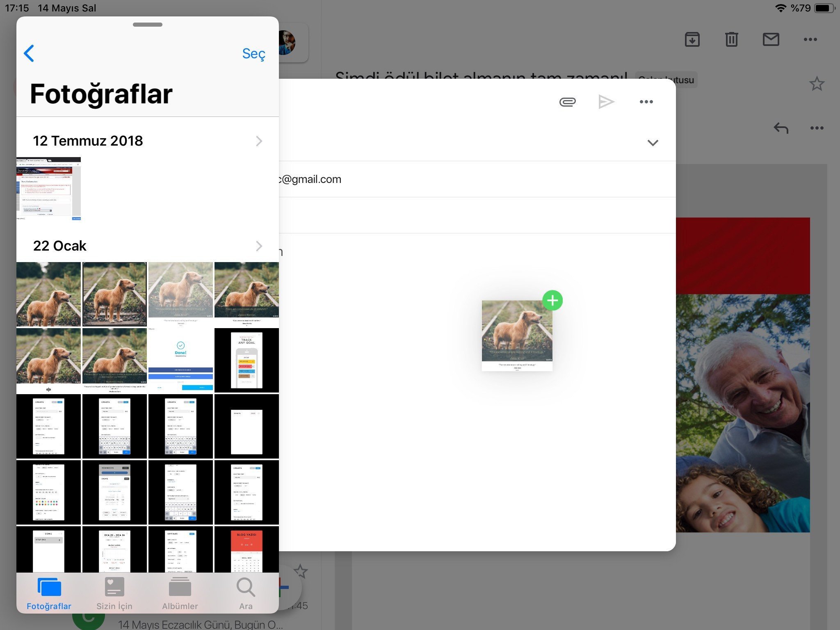Tap the first dog photo thumbnail
Screen dimensions: 840x630
(48, 294)
